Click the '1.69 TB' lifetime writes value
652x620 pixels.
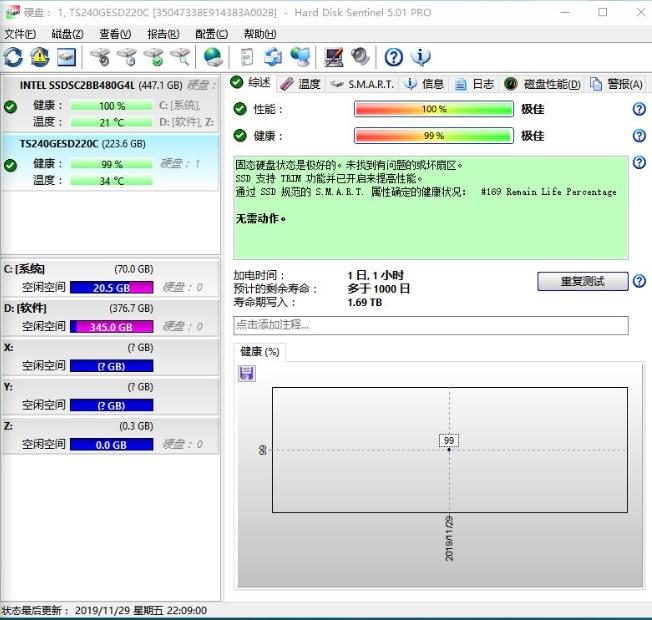click(365, 302)
